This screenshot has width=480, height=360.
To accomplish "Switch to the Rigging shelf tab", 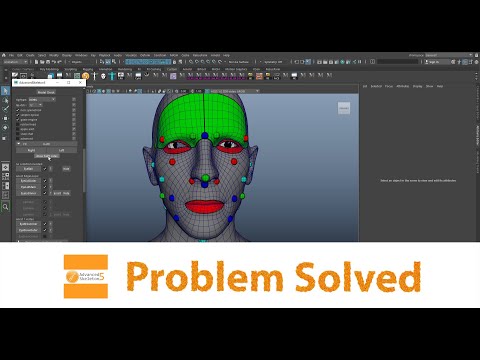I will 88,69.
